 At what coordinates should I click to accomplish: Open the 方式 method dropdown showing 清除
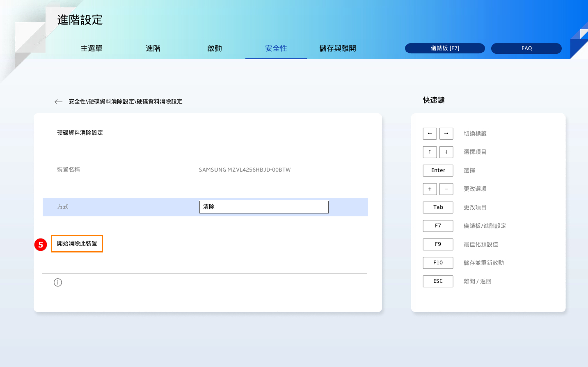(x=264, y=207)
